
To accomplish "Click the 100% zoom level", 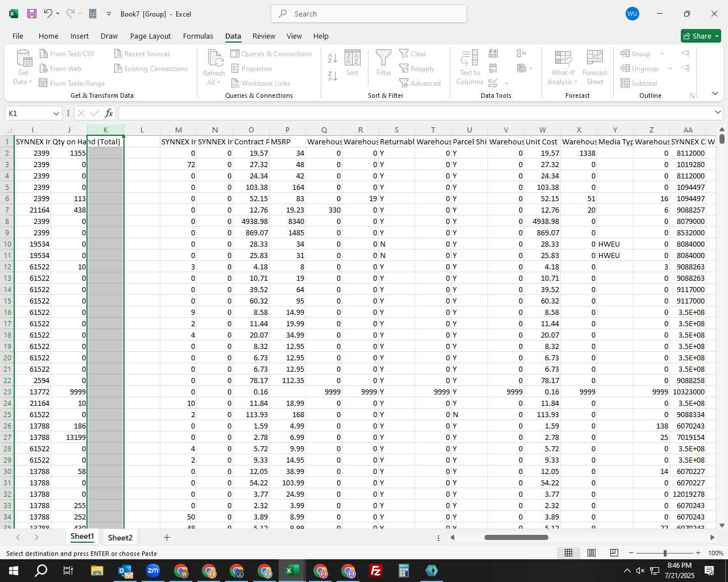I will [715, 553].
